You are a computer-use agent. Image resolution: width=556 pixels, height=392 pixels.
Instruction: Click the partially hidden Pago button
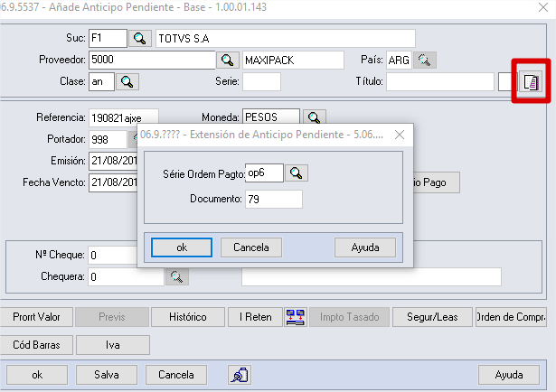[436, 182]
